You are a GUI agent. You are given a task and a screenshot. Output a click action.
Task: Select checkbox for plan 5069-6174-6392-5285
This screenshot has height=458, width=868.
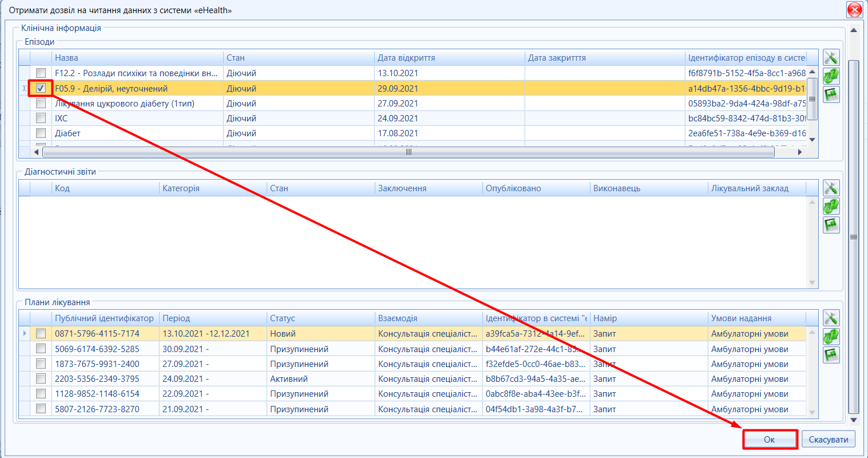click(41, 349)
